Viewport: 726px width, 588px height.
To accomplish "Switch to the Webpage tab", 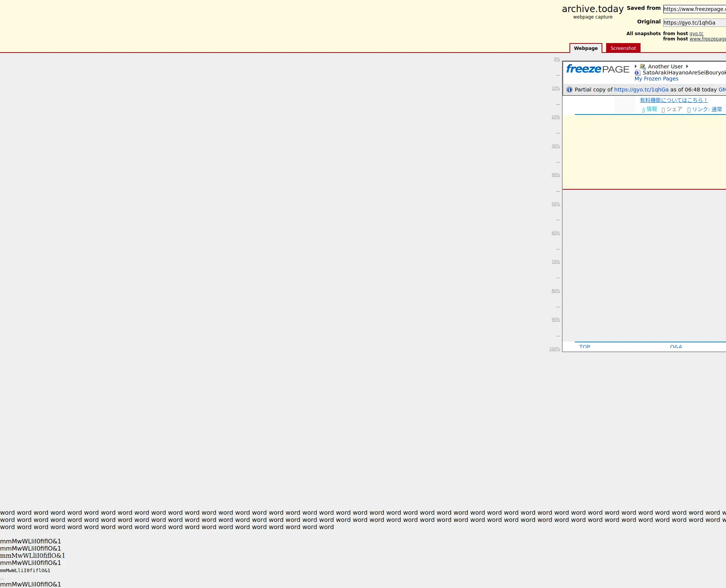I will [x=585, y=48].
